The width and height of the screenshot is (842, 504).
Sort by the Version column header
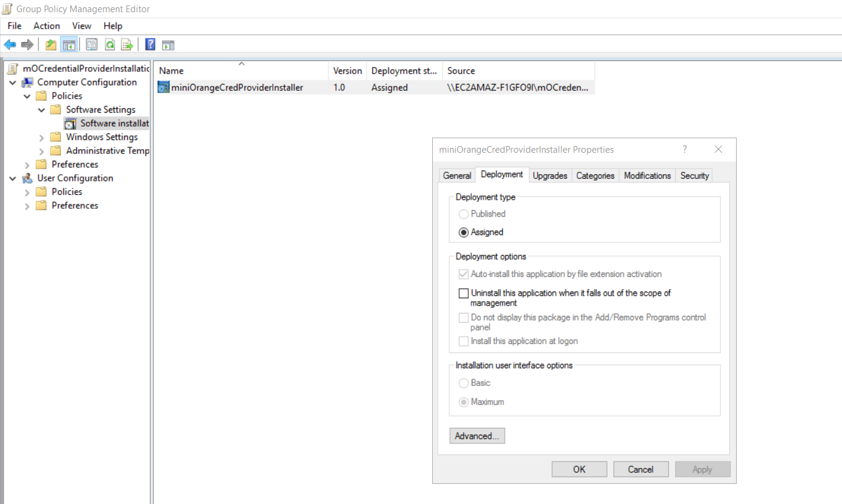click(x=348, y=71)
